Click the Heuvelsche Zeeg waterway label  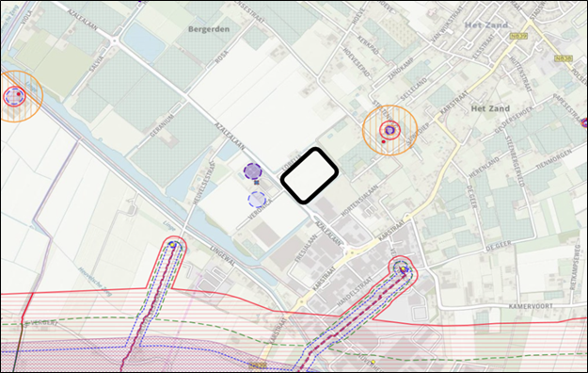click(95, 282)
